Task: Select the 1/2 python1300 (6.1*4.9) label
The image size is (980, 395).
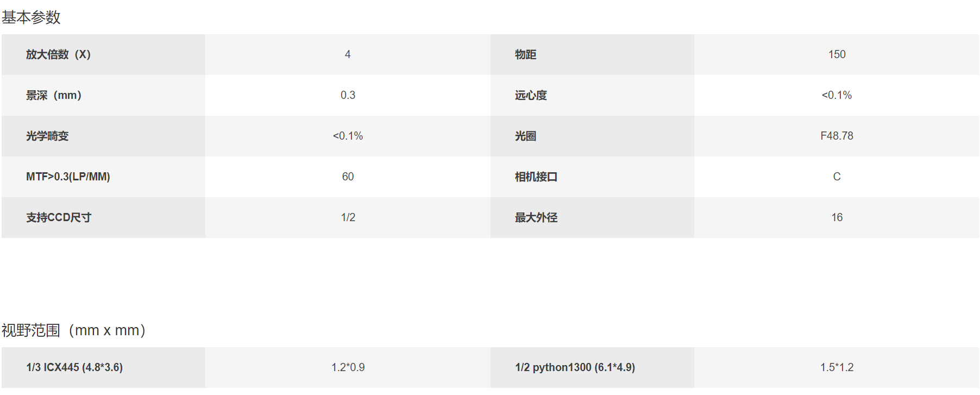Action: (x=575, y=367)
